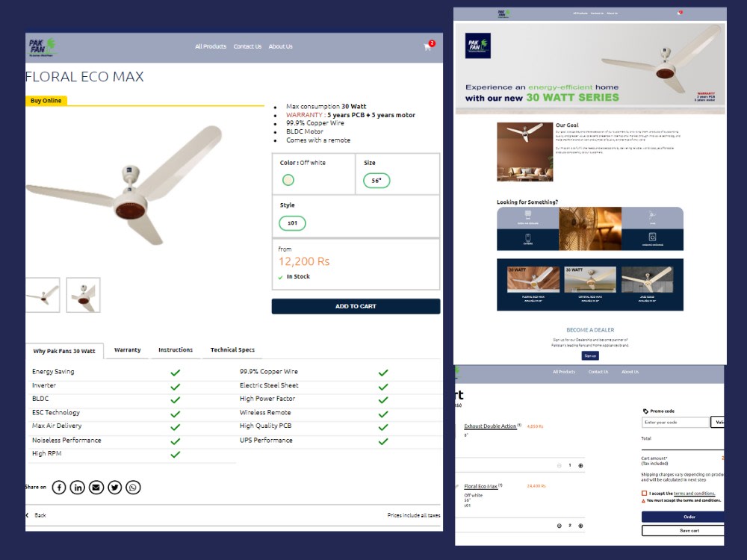This screenshot has width=747, height=560.
Task: Click the Back link at the page bottom
Action: coord(40,515)
